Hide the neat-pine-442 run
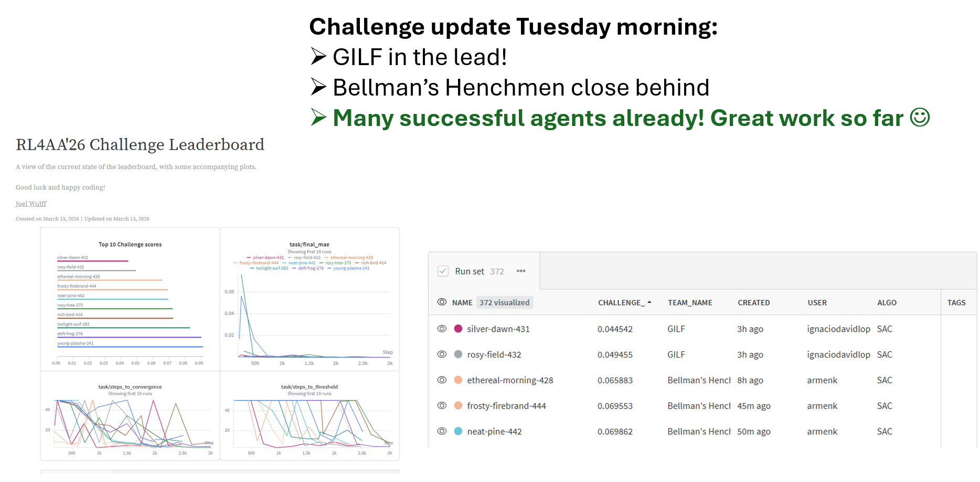The image size is (980, 482). click(442, 432)
